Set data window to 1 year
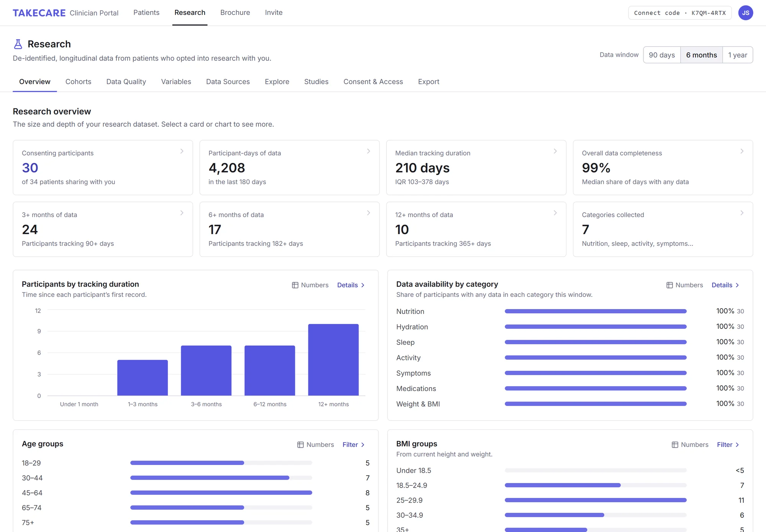The height and width of the screenshot is (532, 766). [x=738, y=55]
